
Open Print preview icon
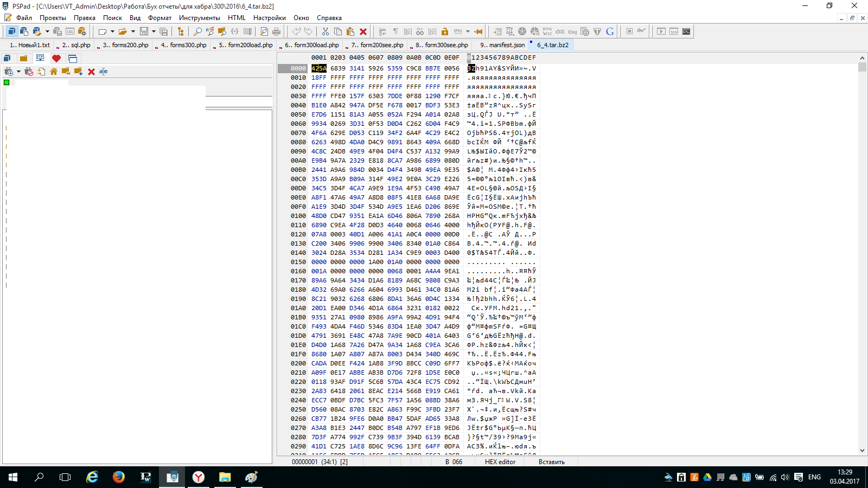pos(264,31)
